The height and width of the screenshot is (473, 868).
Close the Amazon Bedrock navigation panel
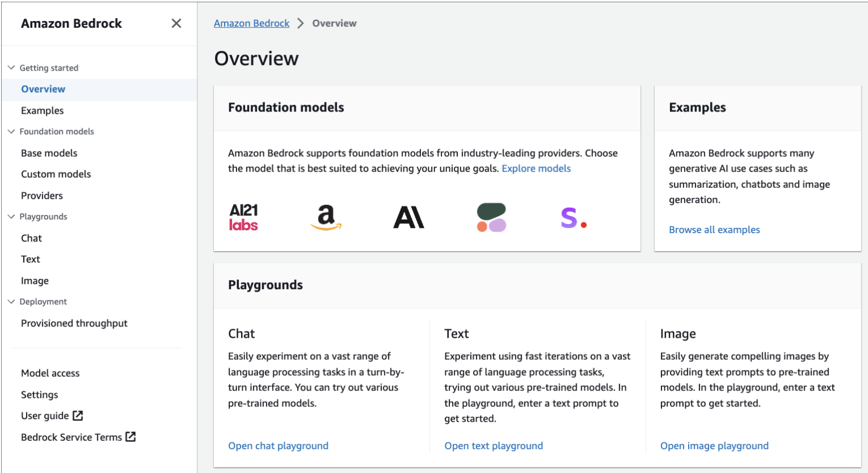pyautogui.click(x=177, y=23)
